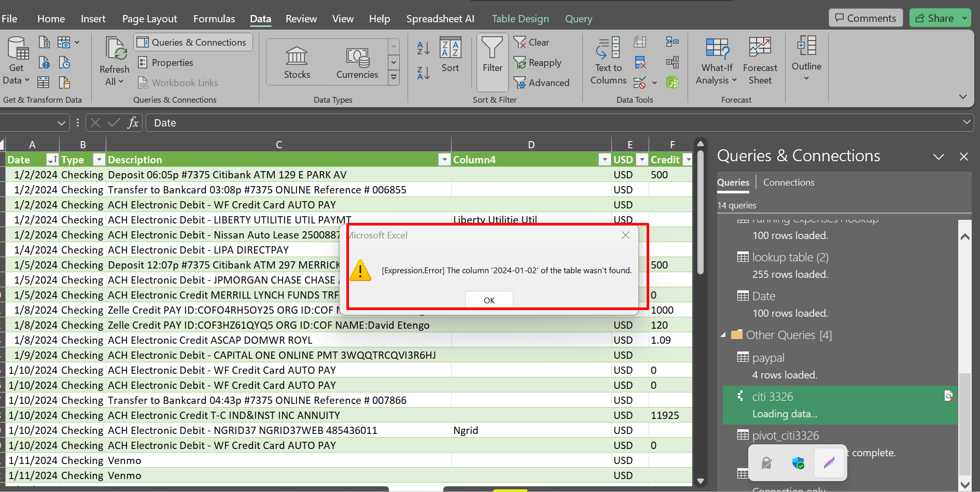Launch Power Pivot via the green Data Model icon

(673, 83)
